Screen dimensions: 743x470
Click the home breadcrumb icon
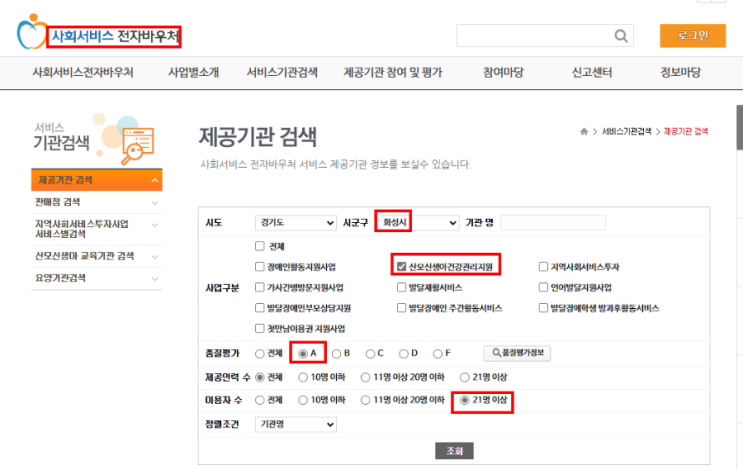(x=584, y=131)
